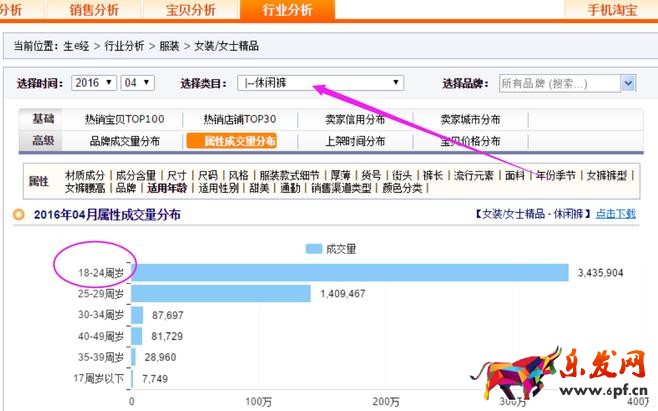658x411 pixels.
Task: Open the 品牌成交量分布 report
Action: point(124,141)
